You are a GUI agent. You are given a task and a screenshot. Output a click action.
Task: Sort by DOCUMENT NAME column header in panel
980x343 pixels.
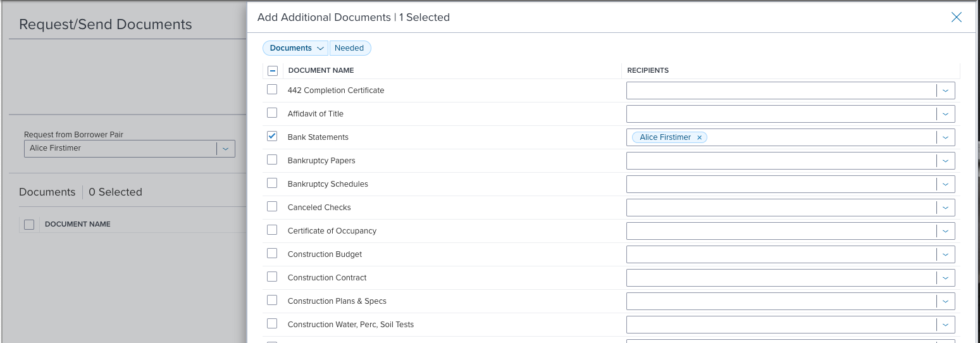(x=321, y=70)
